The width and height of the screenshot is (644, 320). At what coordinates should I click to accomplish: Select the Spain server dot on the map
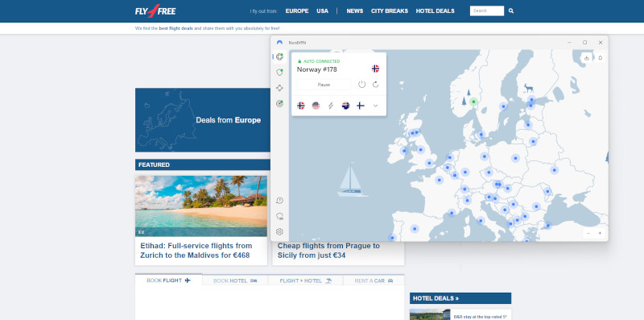tap(415, 229)
